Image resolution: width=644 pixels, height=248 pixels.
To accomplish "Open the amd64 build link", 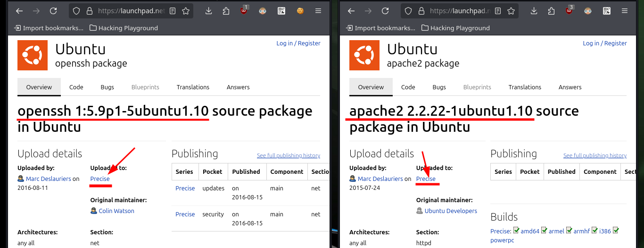I will (530, 231).
